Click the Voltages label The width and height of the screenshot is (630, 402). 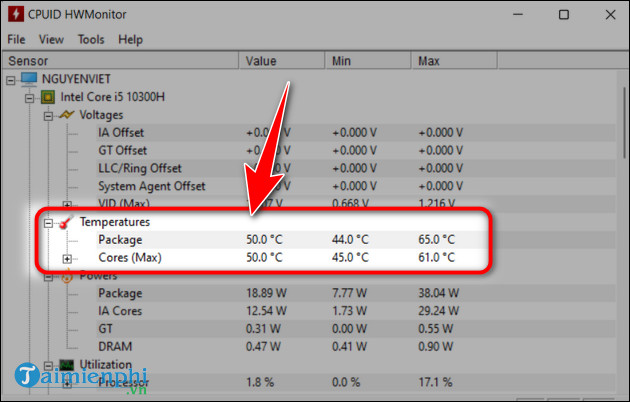click(x=101, y=115)
